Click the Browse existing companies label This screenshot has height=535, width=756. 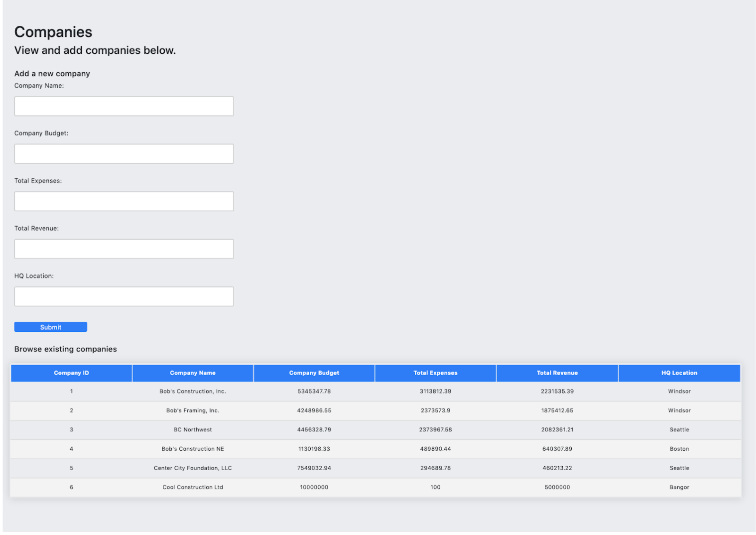point(65,349)
